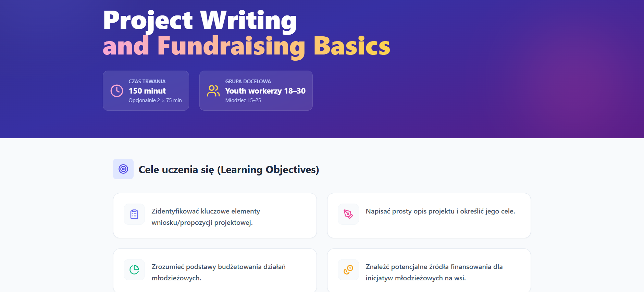Select the "150 minut" duration text
This screenshot has width=644, height=292.
point(147,91)
